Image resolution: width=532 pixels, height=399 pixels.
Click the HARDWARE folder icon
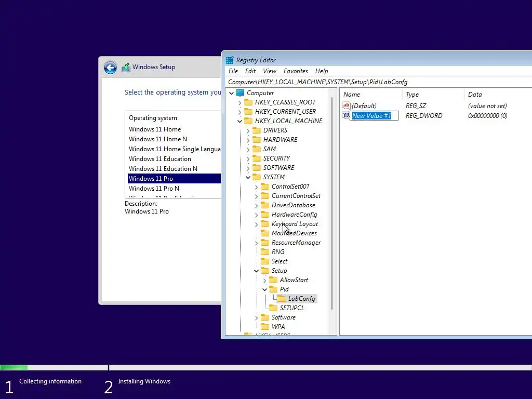(257, 139)
